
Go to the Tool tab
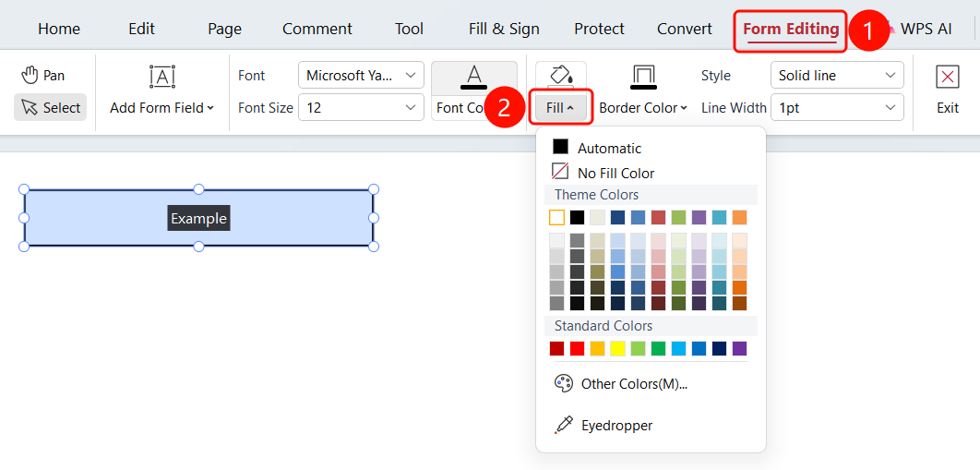pos(410,29)
